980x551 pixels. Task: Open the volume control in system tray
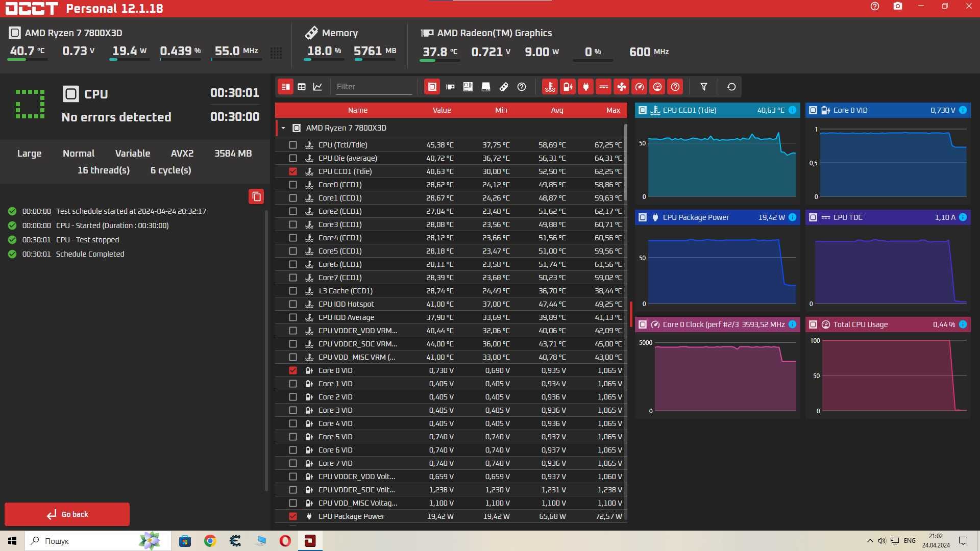pyautogui.click(x=881, y=541)
